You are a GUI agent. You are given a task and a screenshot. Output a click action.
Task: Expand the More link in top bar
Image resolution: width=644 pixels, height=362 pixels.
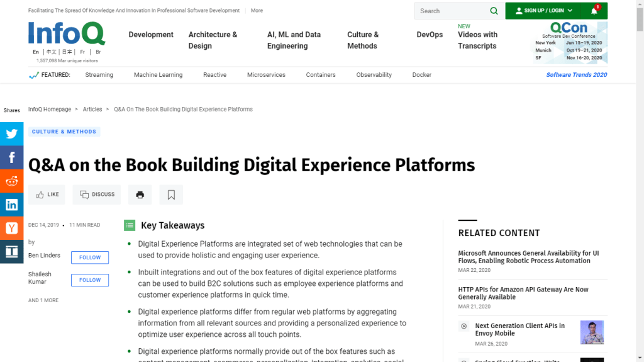click(x=257, y=11)
